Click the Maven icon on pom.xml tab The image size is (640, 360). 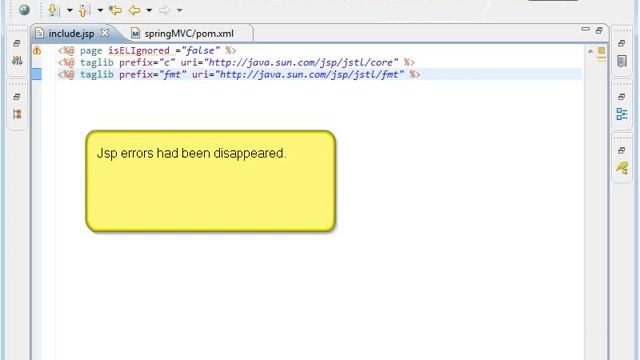pyautogui.click(x=136, y=33)
